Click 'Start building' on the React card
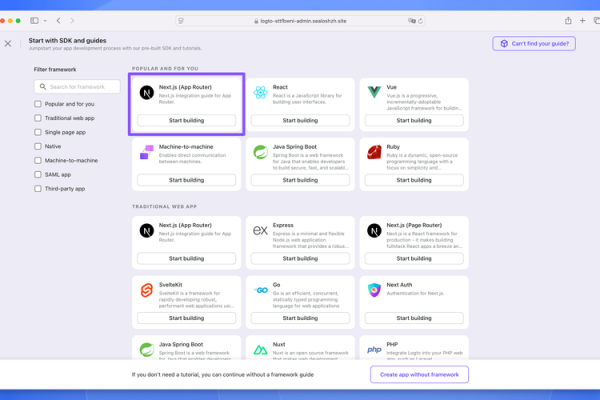 (x=300, y=120)
